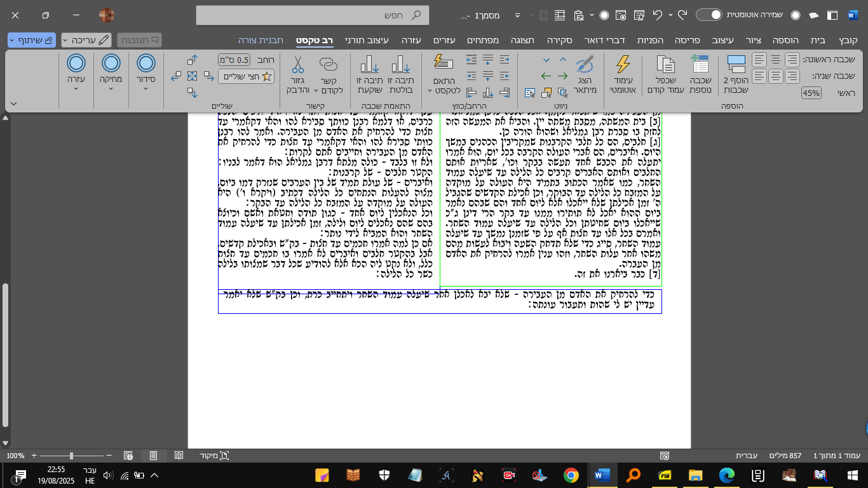Open the 'עריכה' editing mode dropdown
The width and height of the screenshot is (868, 488).
tap(87, 40)
